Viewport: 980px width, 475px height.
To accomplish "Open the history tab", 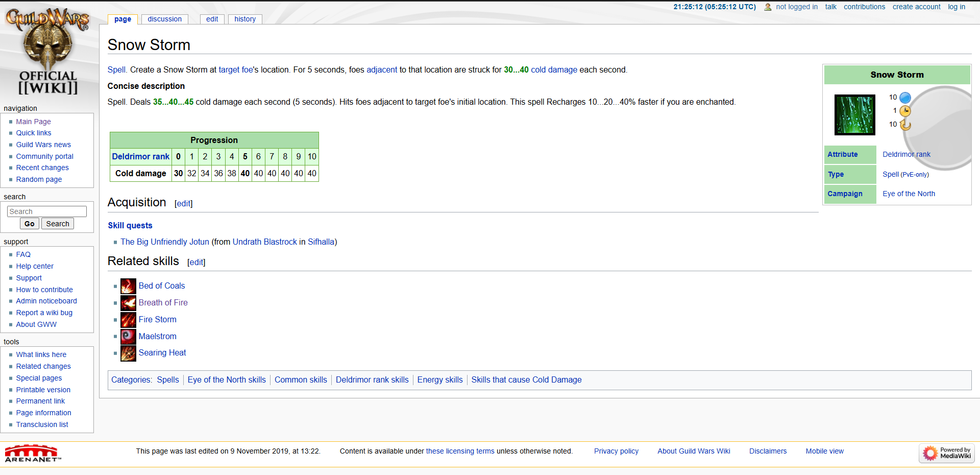I will (245, 19).
